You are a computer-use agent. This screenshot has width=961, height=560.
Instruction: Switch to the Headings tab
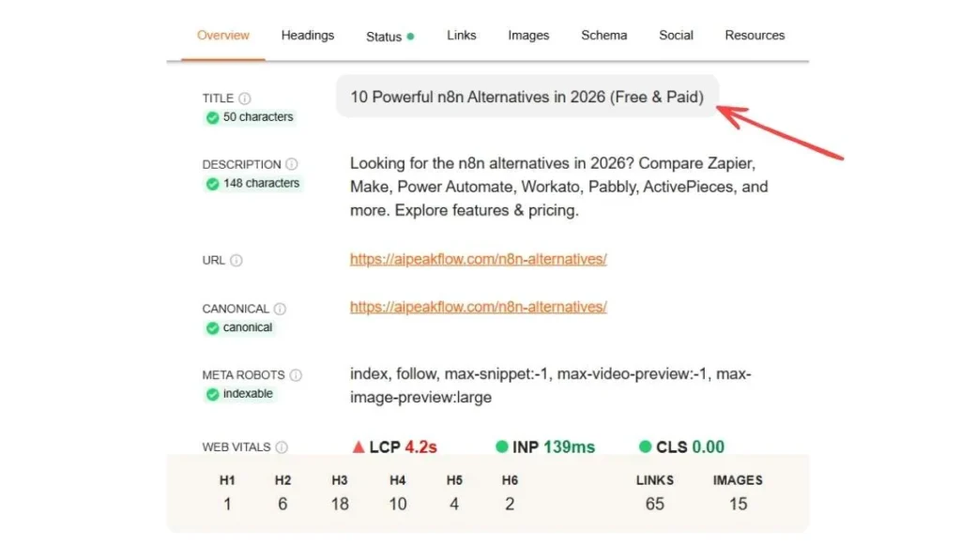tap(307, 35)
